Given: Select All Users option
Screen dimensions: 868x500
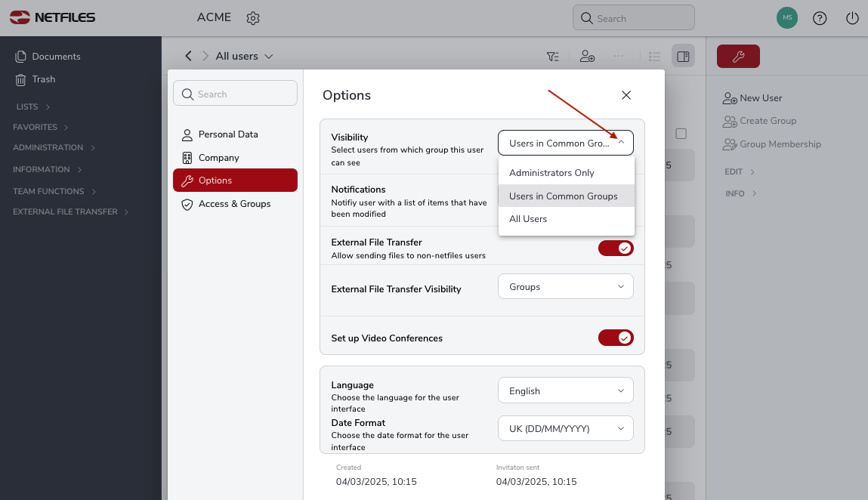Looking at the screenshot, I should 567,219.
